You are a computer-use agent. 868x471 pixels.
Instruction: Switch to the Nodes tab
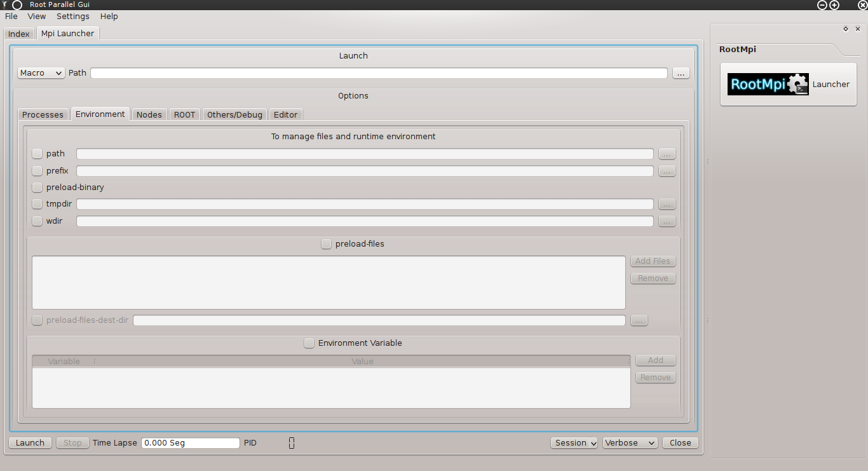(149, 114)
